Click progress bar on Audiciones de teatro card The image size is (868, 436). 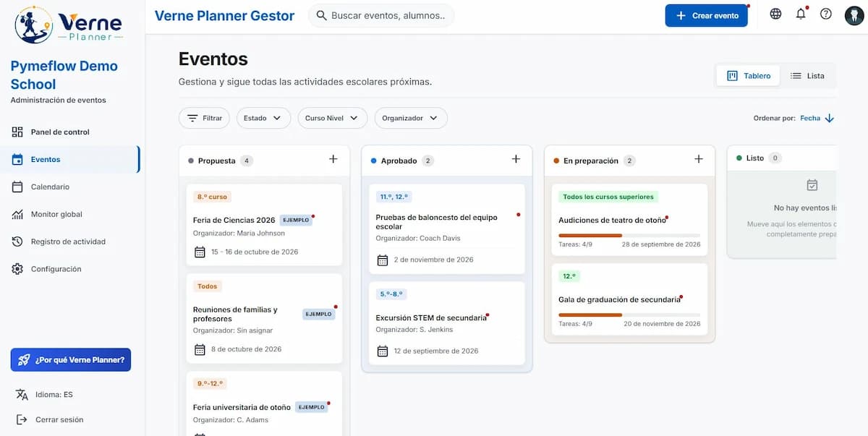coord(629,235)
